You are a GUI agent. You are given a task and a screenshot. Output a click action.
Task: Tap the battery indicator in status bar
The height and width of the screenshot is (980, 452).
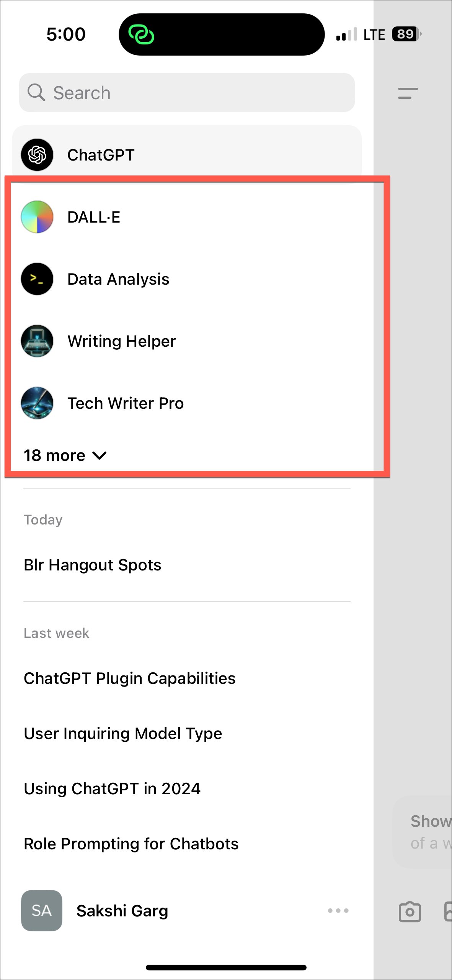tap(406, 34)
